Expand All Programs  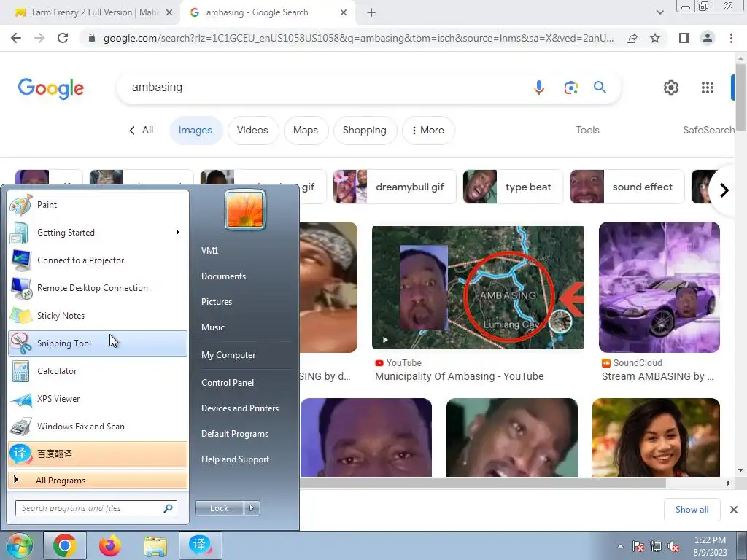(x=98, y=480)
